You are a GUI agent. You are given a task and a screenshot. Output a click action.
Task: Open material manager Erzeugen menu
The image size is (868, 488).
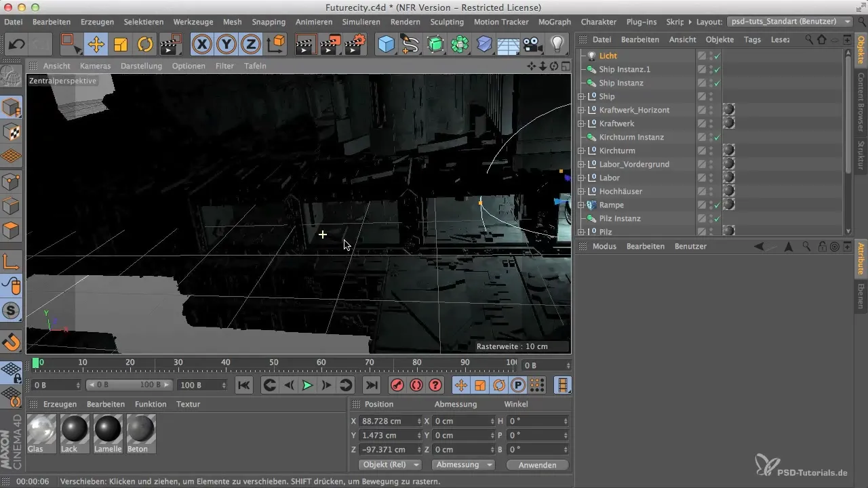pyautogui.click(x=60, y=404)
